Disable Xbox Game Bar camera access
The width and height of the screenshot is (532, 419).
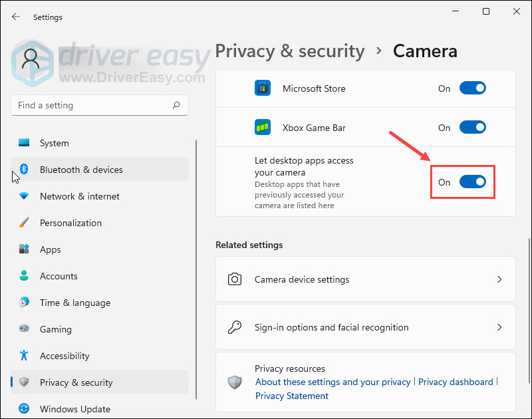[472, 127]
